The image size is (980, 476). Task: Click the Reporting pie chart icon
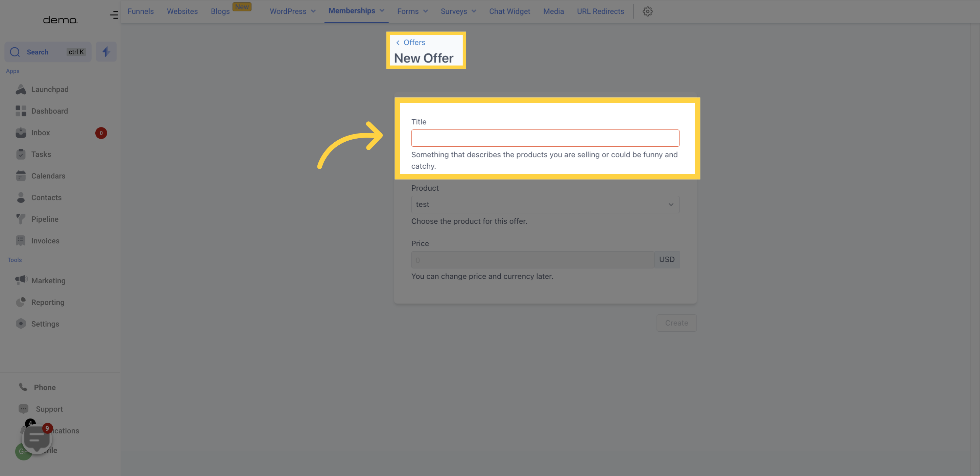(x=21, y=302)
